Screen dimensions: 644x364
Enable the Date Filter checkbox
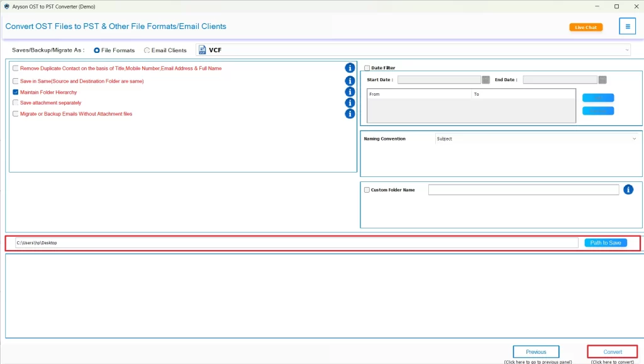pos(367,67)
